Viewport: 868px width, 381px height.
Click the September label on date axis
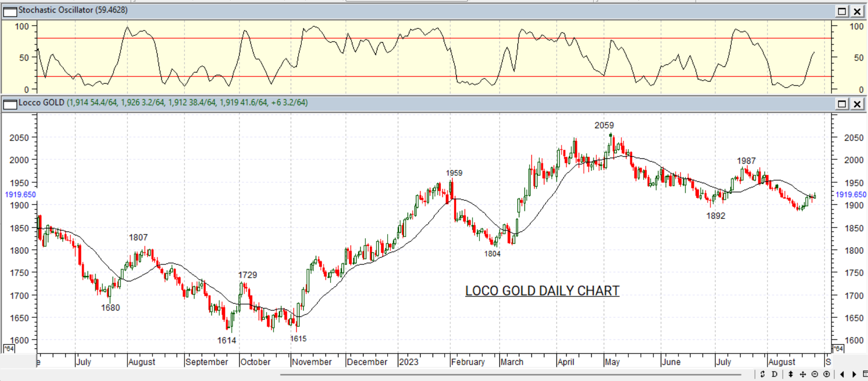[207, 362]
